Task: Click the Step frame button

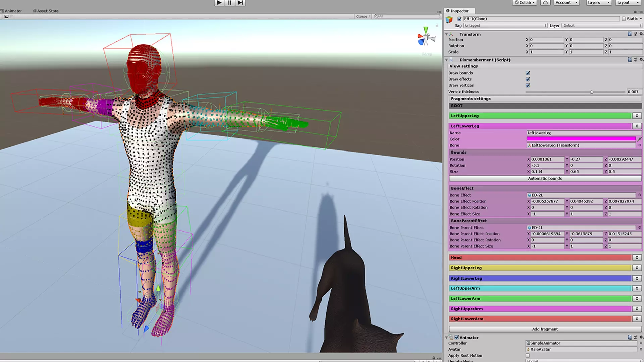Action: tap(240, 3)
